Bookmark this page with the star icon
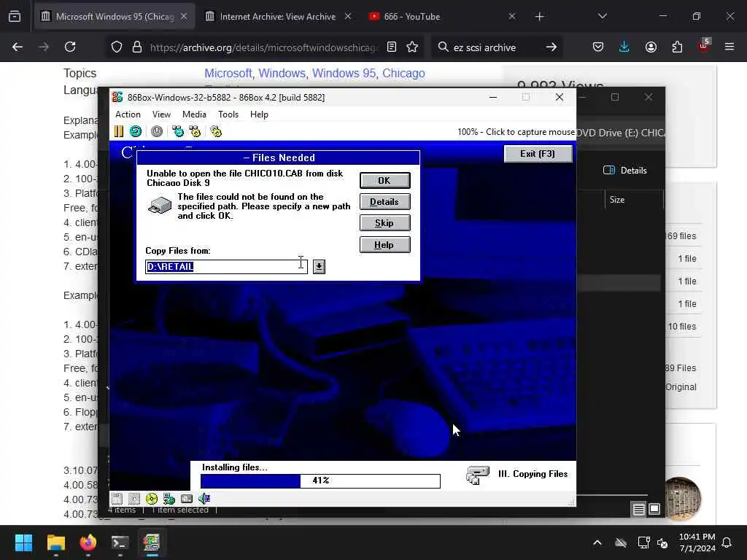Screen dimensions: 747x560 412,47
